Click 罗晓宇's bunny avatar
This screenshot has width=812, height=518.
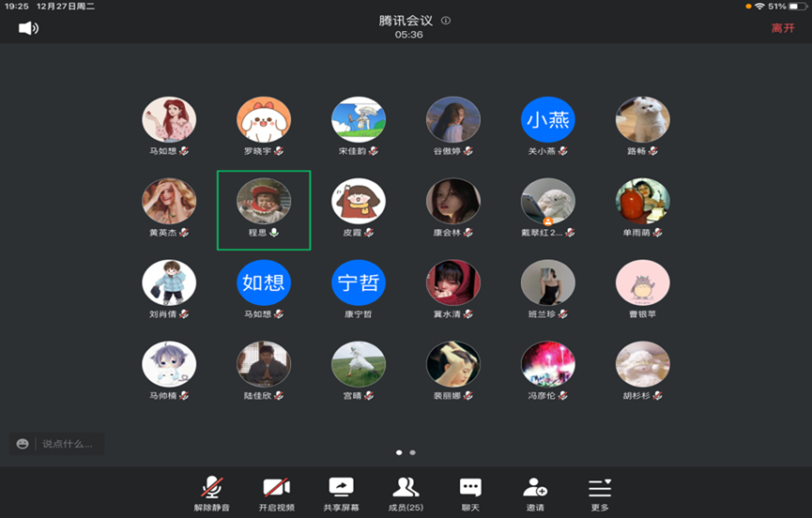pyautogui.click(x=264, y=120)
